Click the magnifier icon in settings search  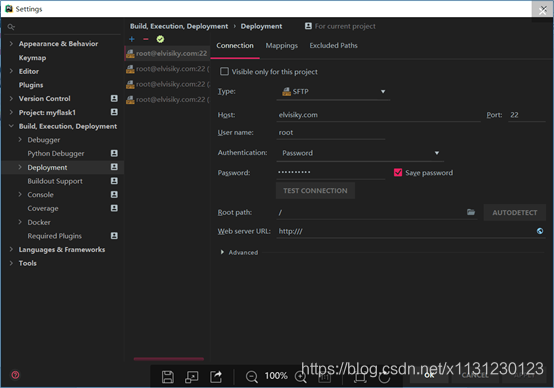(x=11, y=27)
